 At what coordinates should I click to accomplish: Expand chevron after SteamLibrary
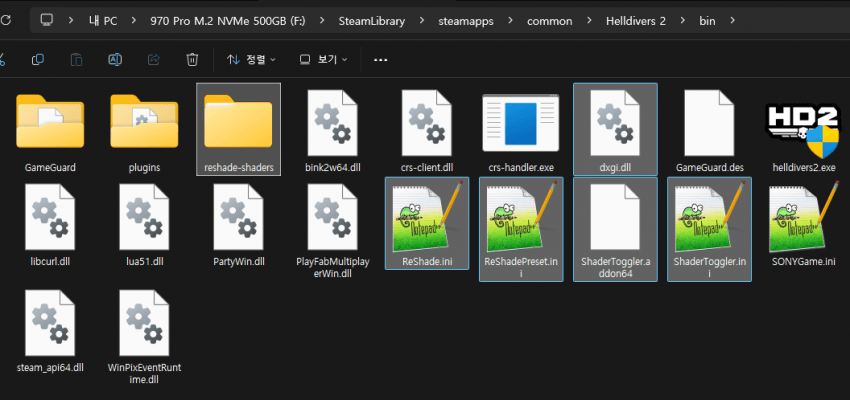pos(422,21)
